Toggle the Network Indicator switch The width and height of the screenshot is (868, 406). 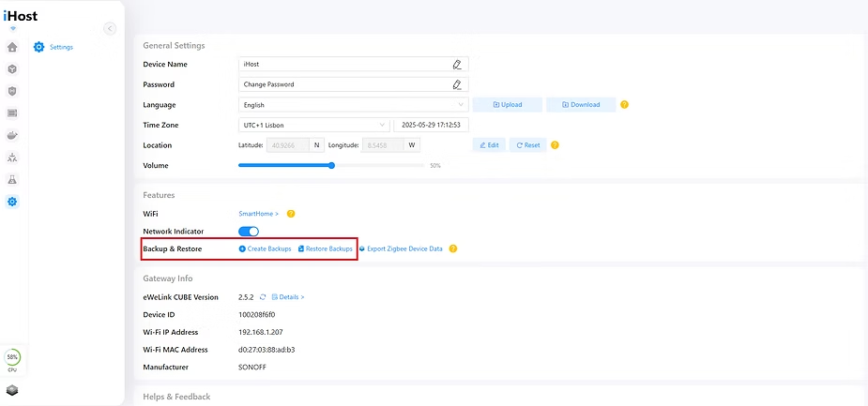pyautogui.click(x=249, y=232)
